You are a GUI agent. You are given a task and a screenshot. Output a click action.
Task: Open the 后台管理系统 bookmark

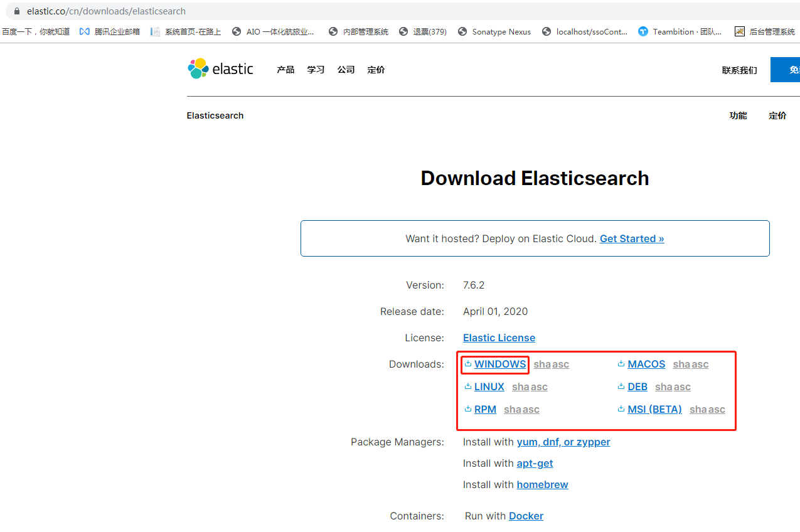[x=765, y=31]
